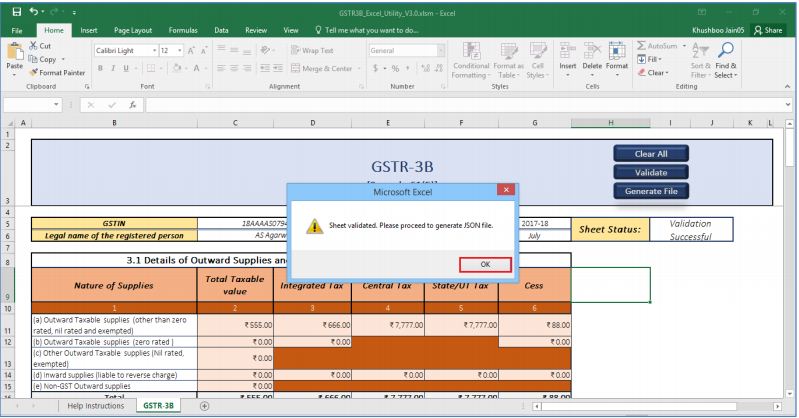Toggle Bold formatting
Screen dimensions: 799x418
pyautogui.click(x=100, y=68)
